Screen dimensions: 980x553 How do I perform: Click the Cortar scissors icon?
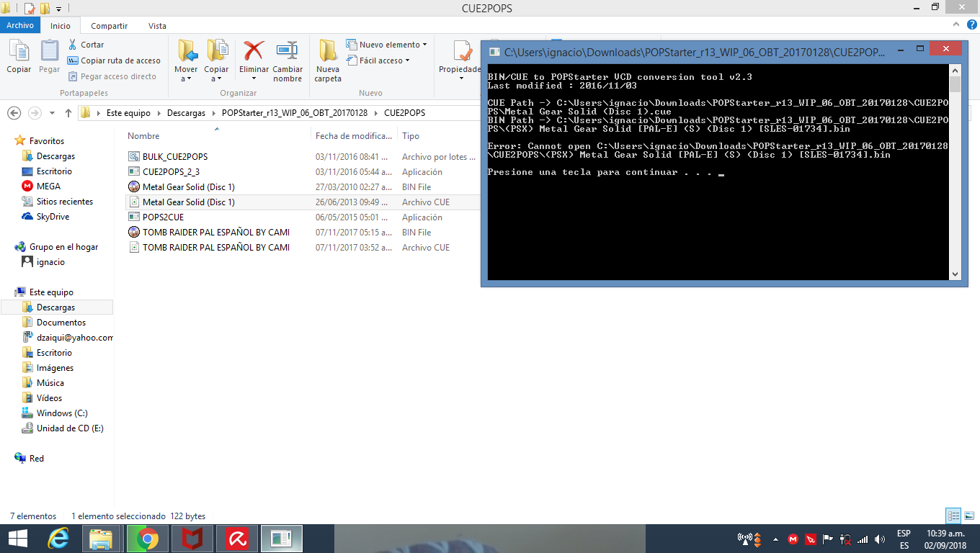[73, 45]
